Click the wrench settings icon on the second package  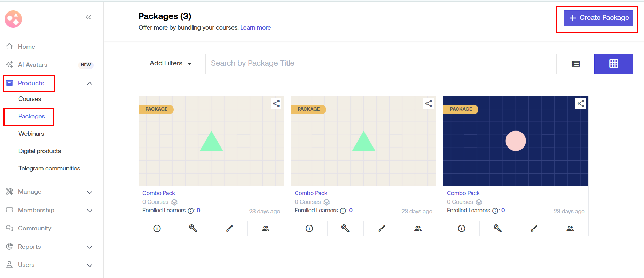click(x=345, y=228)
